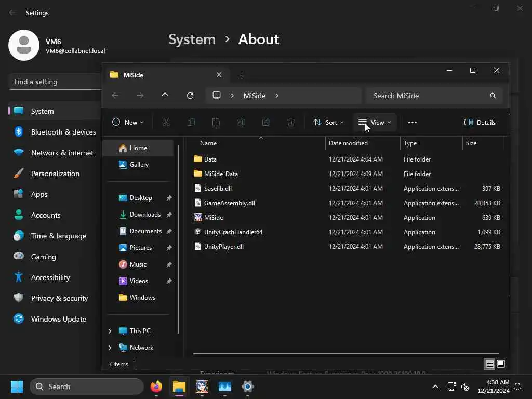Go up one folder level
532x399 pixels.
[x=165, y=96]
